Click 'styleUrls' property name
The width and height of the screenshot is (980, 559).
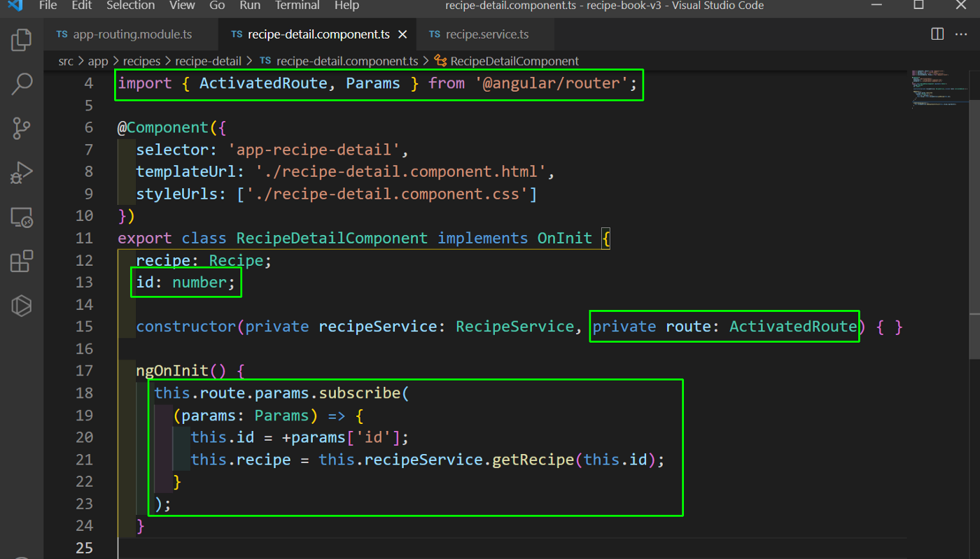pos(176,194)
